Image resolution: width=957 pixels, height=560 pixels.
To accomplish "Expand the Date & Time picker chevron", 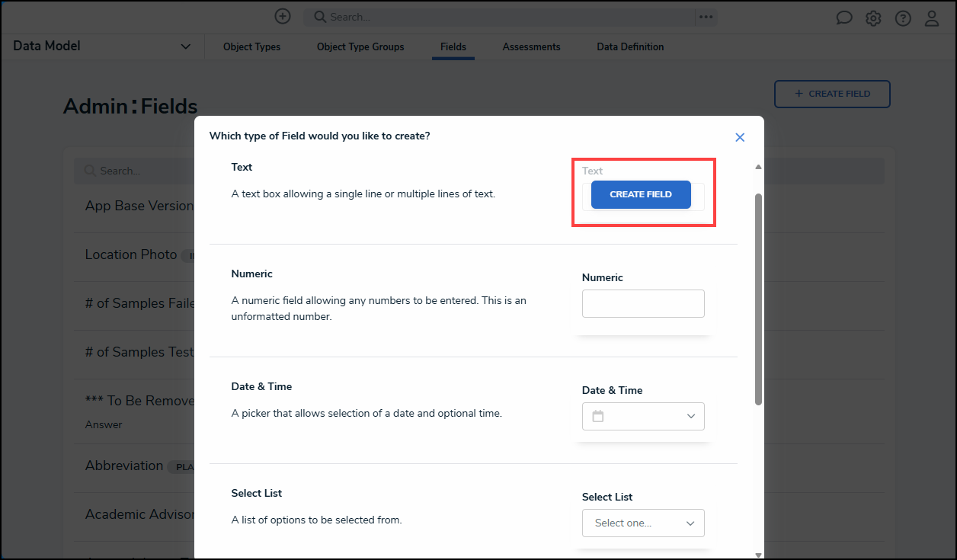I will point(690,416).
